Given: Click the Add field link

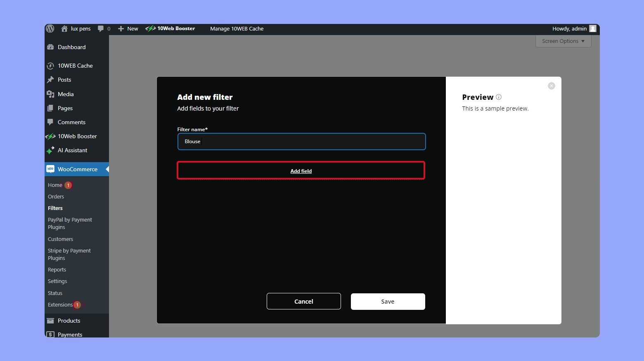Looking at the screenshot, I should 301,171.
